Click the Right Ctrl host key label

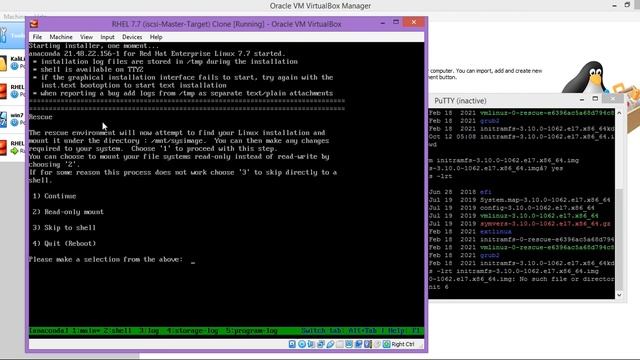403,344
